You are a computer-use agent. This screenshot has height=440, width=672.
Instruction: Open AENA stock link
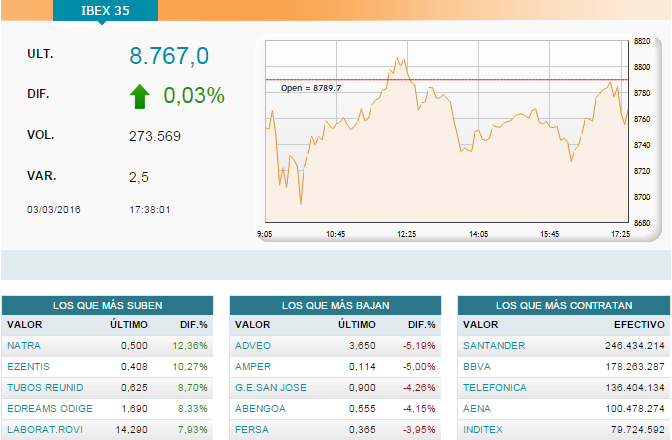pyautogui.click(x=477, y=408)
